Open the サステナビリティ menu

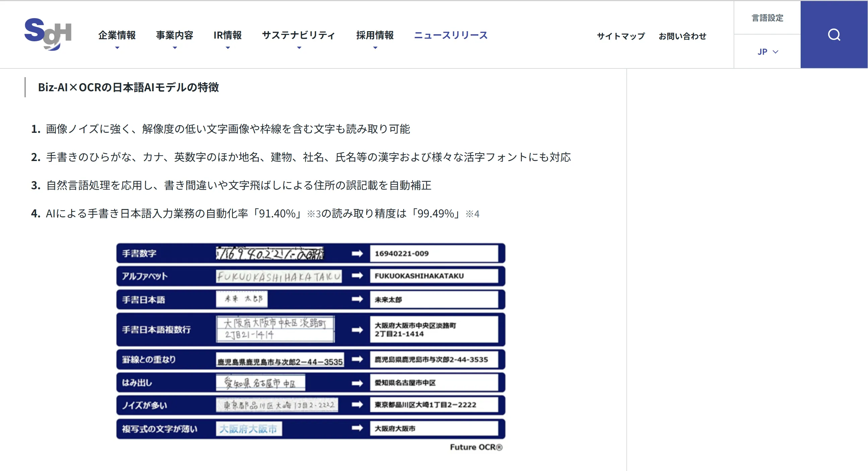click(x=299, y=35)
